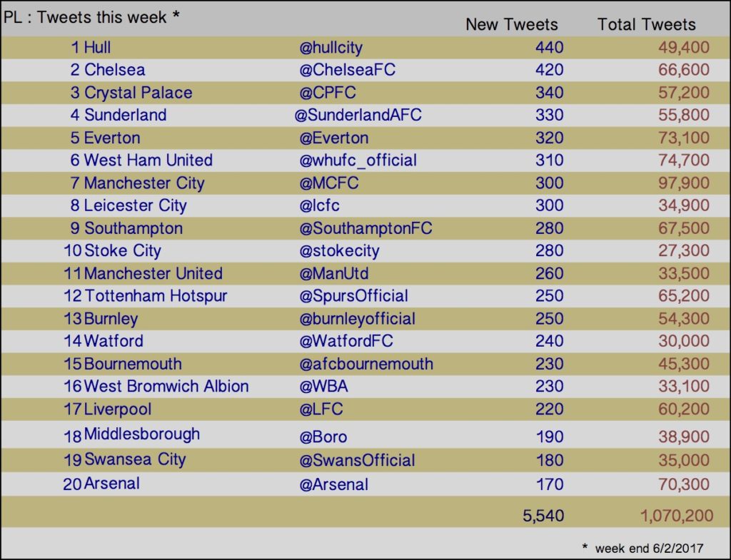The image size is (731, 560).
Task: Click the @lcfc handle
Action: click(319, 205)
